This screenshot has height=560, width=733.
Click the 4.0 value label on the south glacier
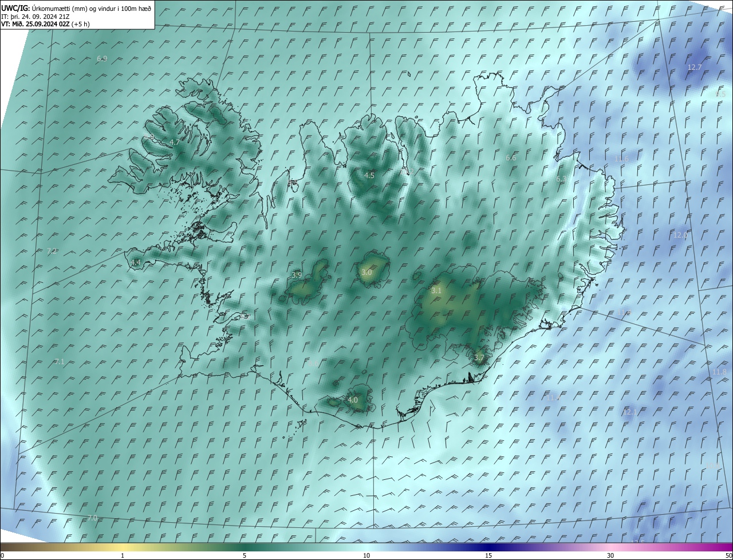tap(353, 400)
